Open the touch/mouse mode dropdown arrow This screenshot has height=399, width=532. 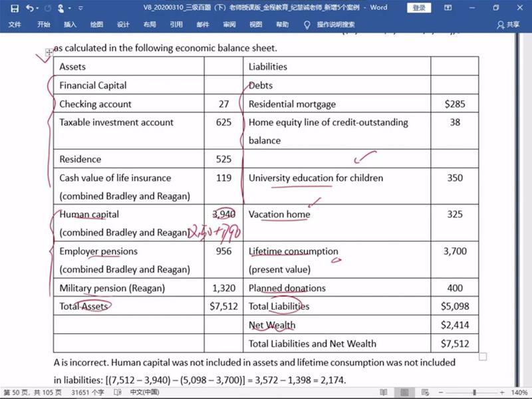pyautogui.click(x=70, y=8)
